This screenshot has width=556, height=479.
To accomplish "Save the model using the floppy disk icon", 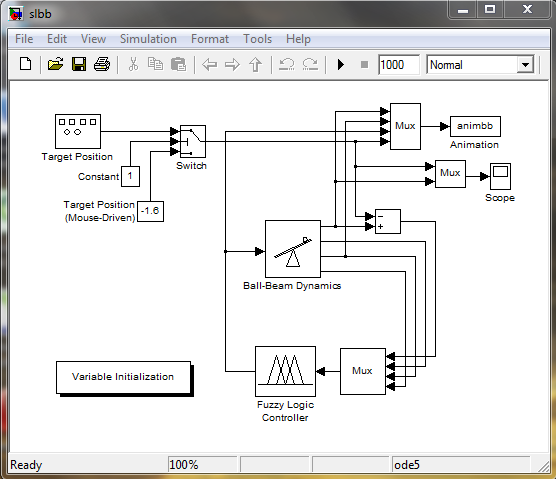I will coord(79,65).
